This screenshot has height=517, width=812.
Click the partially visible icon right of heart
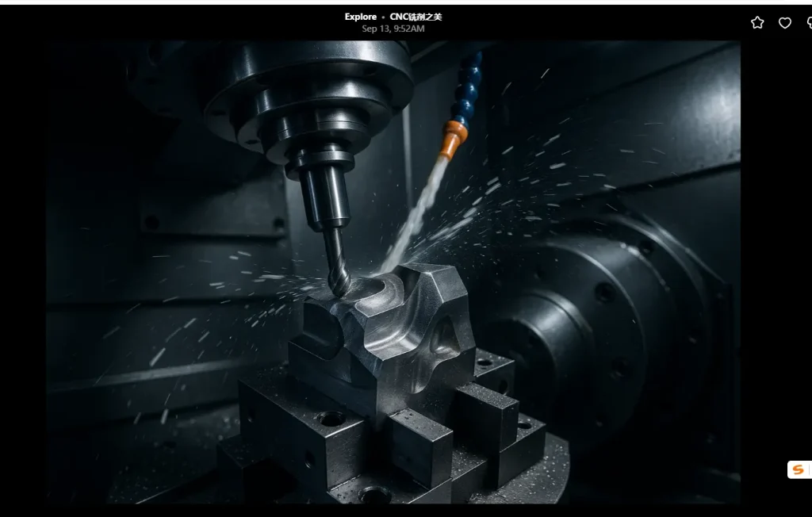click(808, 23)
